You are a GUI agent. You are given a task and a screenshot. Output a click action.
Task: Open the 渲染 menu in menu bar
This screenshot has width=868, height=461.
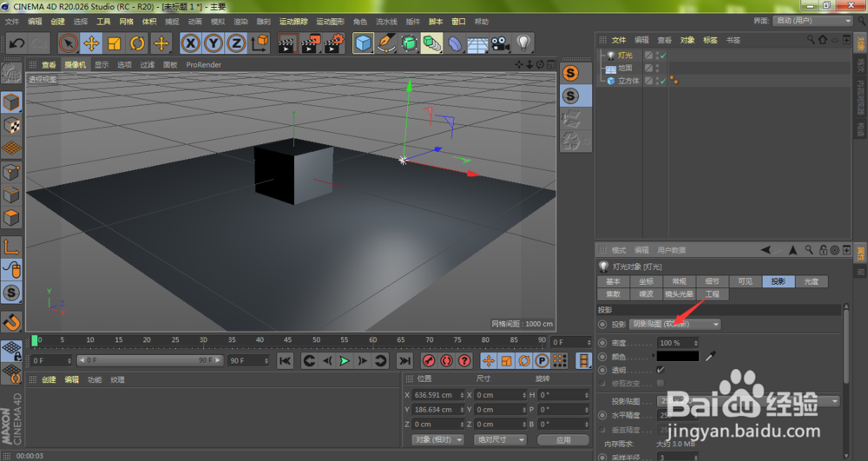(239, 21)
